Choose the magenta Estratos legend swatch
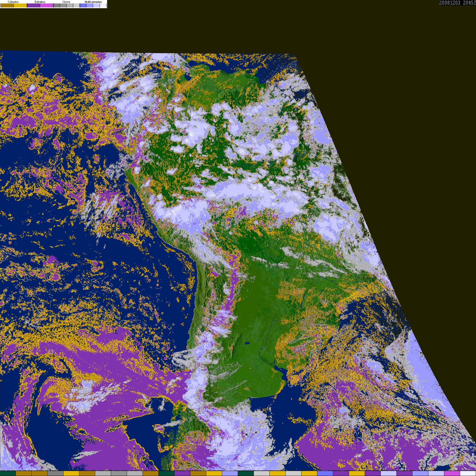476x476 pixels. 47,6
